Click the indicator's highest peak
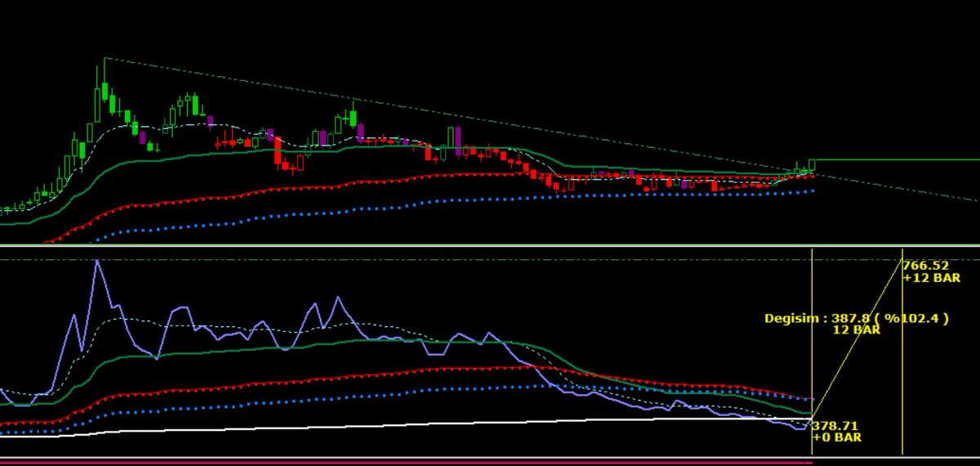The height and width of the screenshot is (466, 980). tap(98, 262)
